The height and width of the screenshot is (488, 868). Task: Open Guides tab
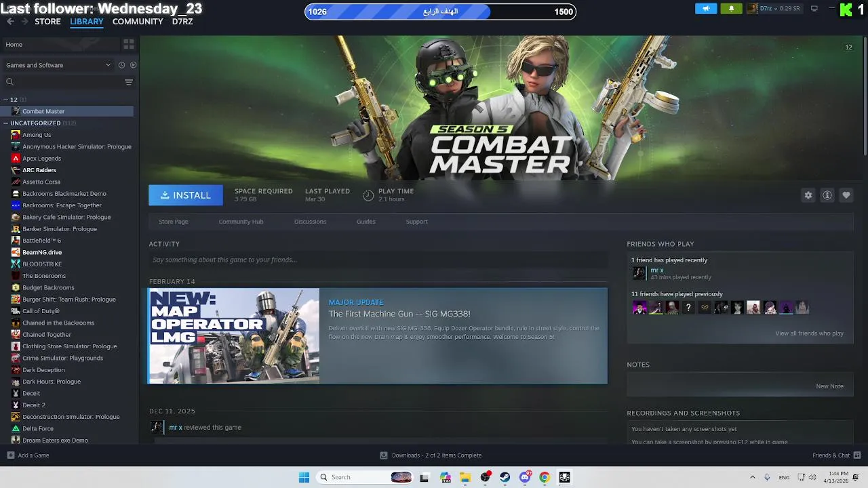[366, 222]
